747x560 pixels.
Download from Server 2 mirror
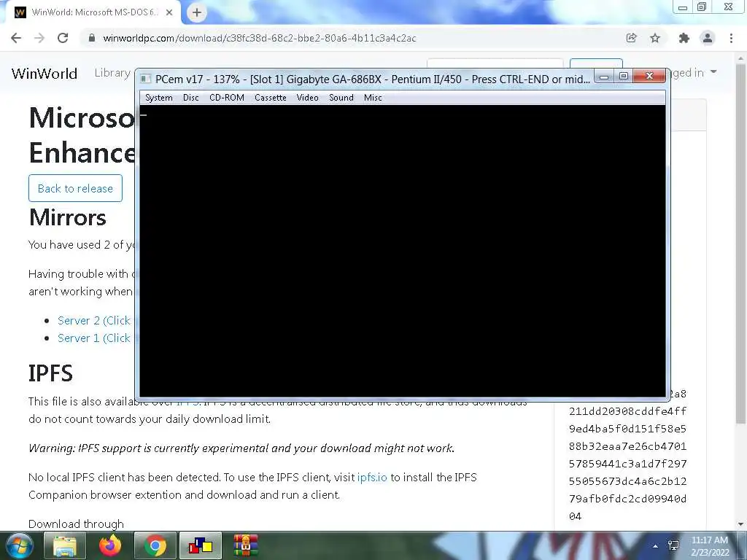94,321
